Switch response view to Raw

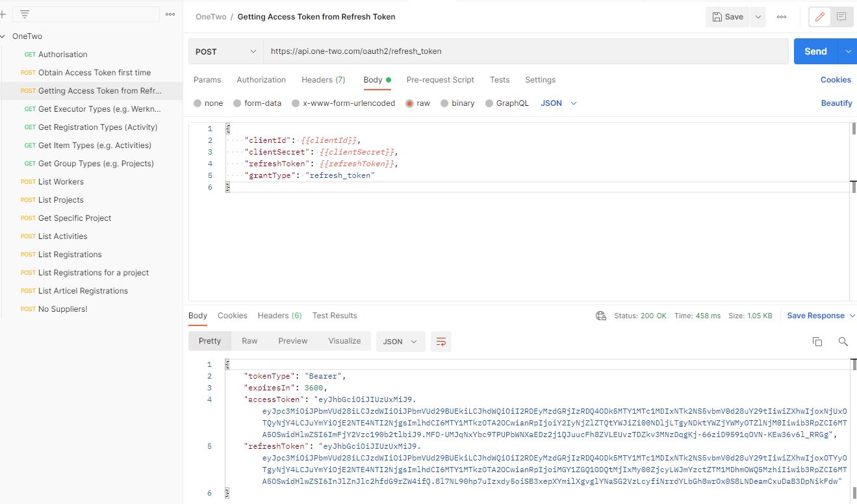[249, 341]
